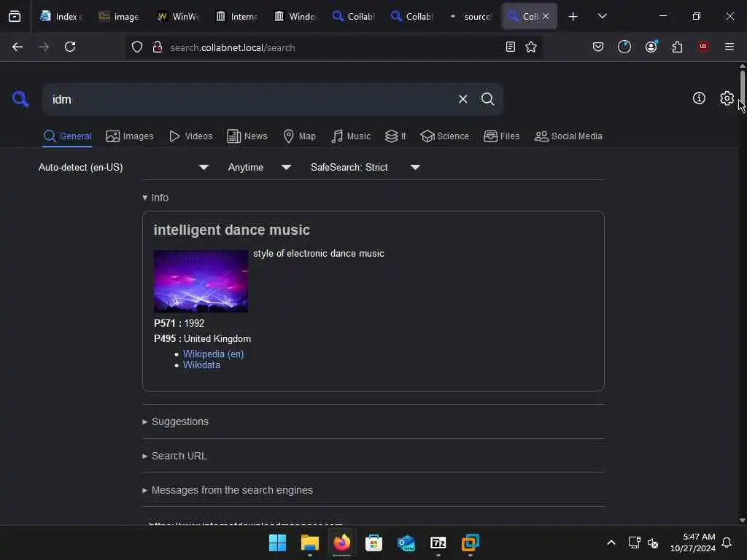The width and height of the screenshot is (747, 560).
Task: Expand the Search URL section
Action: pyautogui.click(x=175, y=456)
